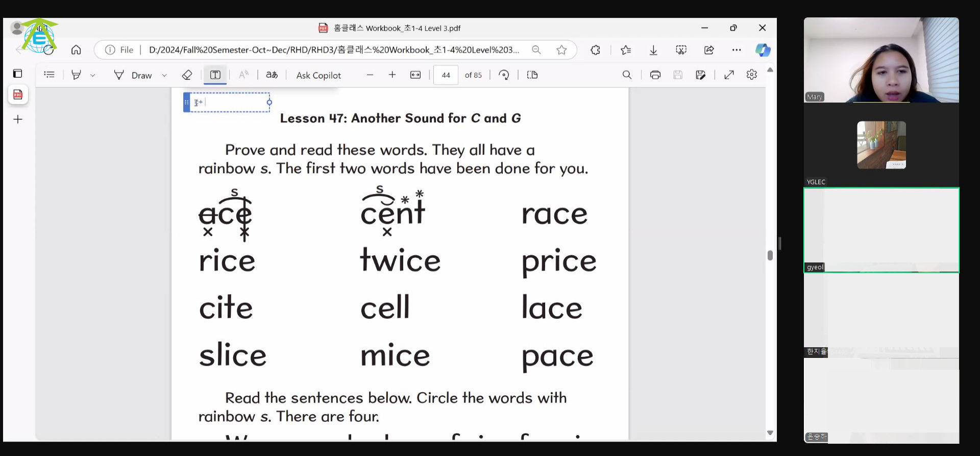Toggle two-page view
The image size is (980, 456).
click(x=532, y=75)
